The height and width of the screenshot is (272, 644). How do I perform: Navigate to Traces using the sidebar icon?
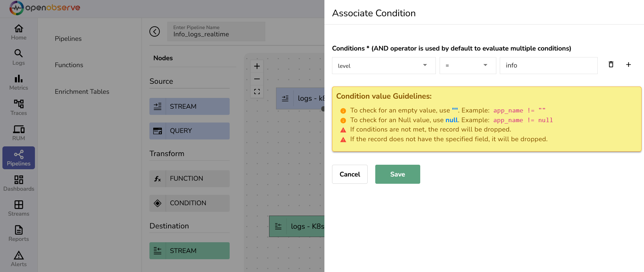tap(18, 107)
